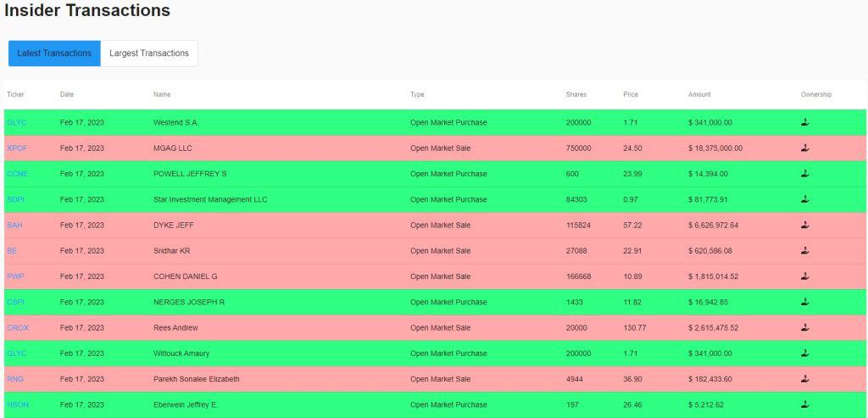This screenshot has width=868, height=418.
Task: Click ownership icon in Westend S.A. row
Action: (x=805, y=122)
